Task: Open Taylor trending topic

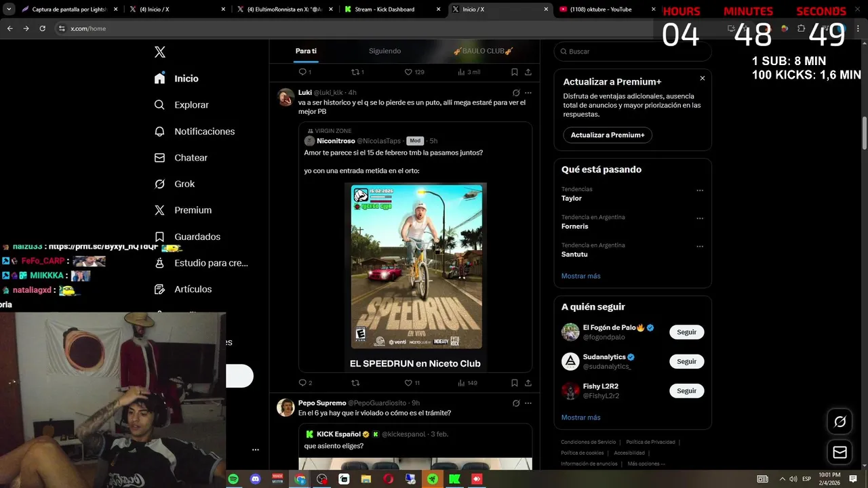Action: [x=572, y=199]
